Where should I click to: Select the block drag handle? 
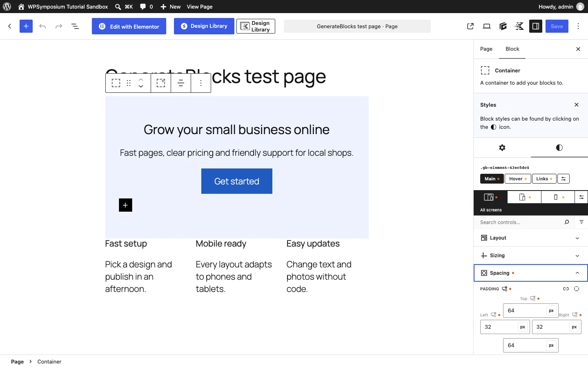[x=129, y=83]
